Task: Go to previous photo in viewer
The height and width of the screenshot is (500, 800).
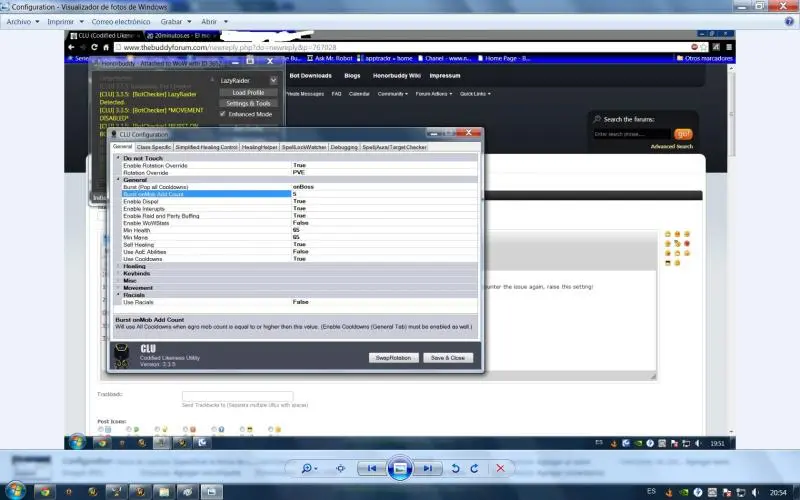Action: coord(372,468)
